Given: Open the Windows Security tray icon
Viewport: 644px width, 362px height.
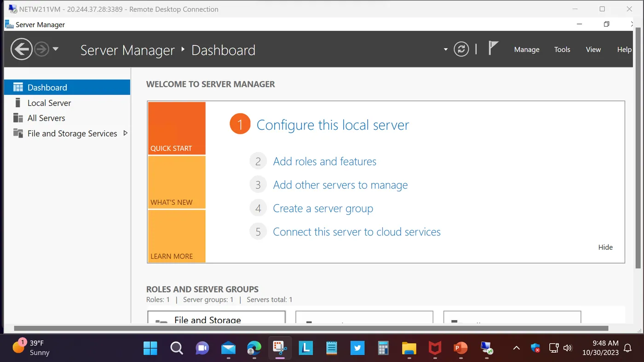Looking at the screenshot, I should 535,348.
